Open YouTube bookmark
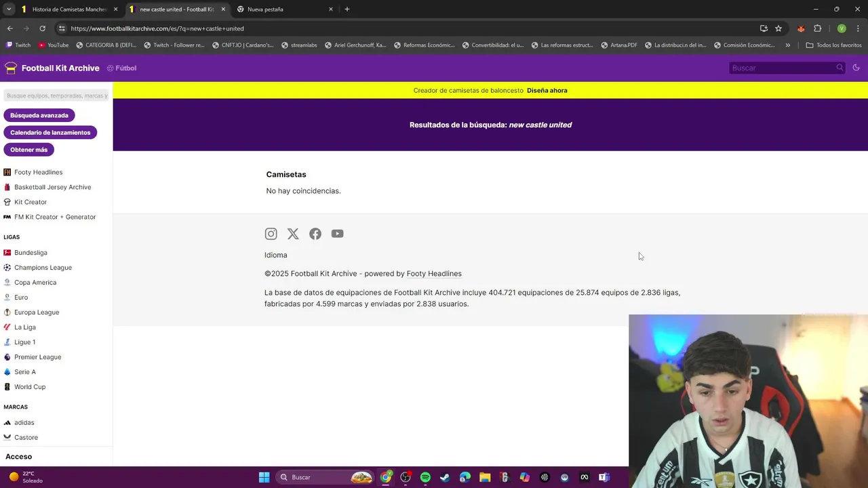This screenshot has width=868, height=488. (x=53, y=45)
